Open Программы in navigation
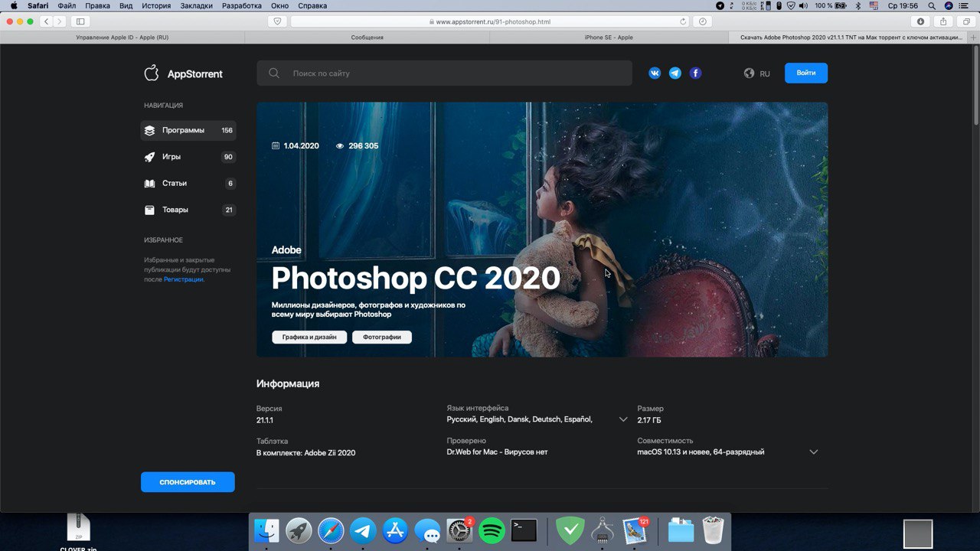 (x=188, y=131)
